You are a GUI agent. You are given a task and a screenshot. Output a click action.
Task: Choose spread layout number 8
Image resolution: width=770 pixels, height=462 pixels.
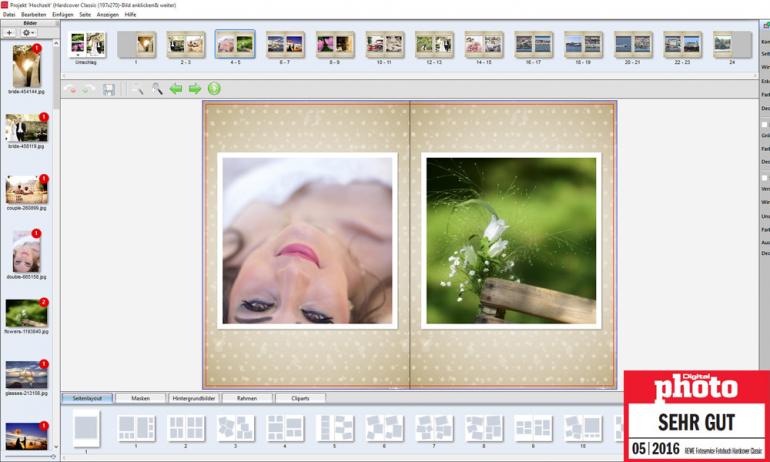pos(484,428)
